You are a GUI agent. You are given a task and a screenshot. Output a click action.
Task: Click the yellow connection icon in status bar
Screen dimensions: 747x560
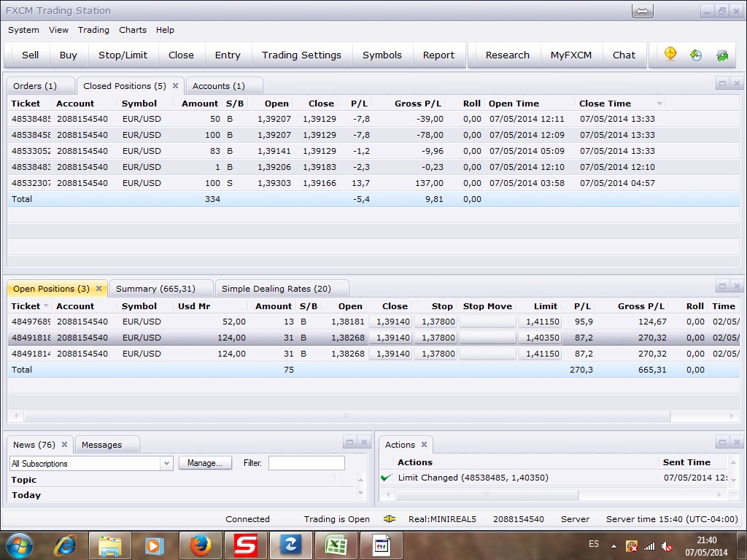(390, 519)
